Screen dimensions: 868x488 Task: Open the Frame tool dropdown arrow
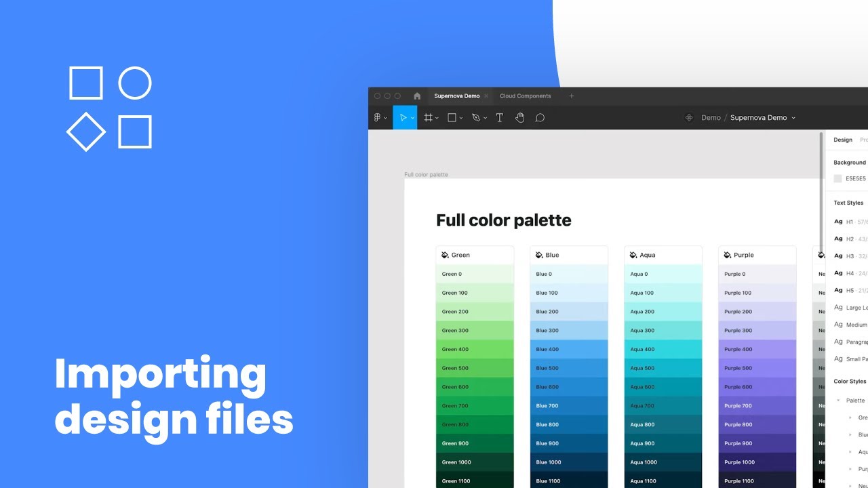coord(437,118)
